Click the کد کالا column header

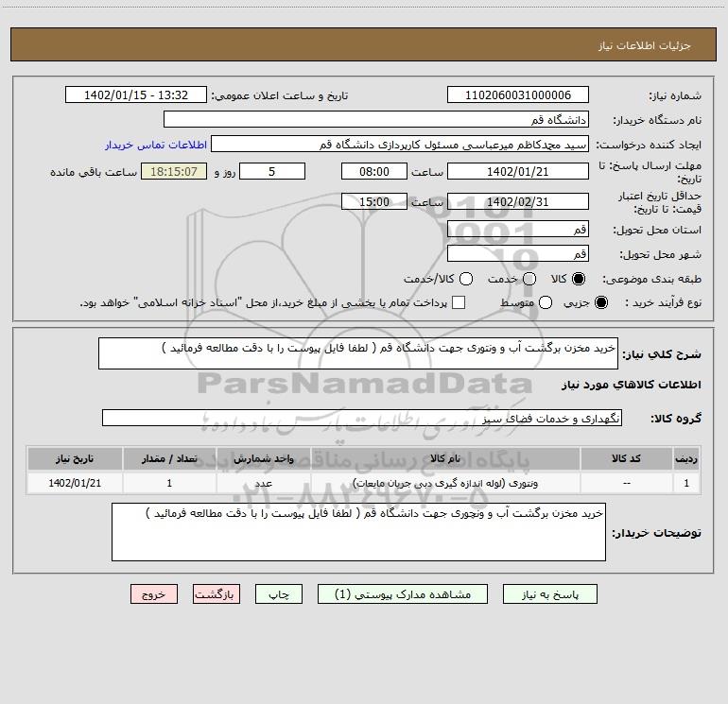626,458
